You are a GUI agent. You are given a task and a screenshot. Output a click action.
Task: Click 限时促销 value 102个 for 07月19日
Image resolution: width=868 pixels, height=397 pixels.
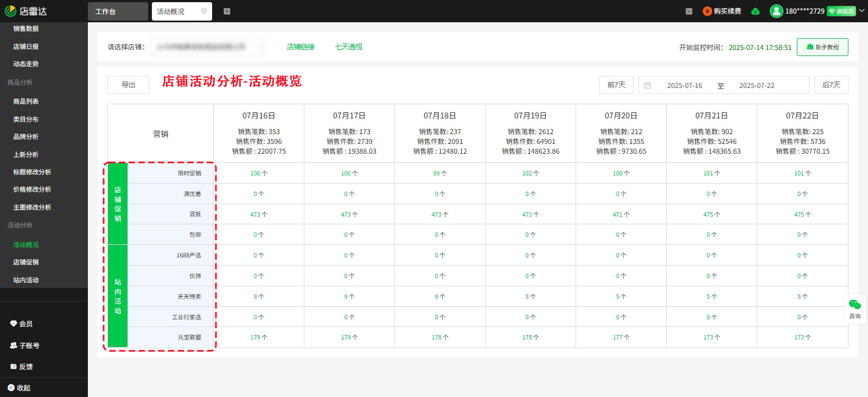(531, 173)
